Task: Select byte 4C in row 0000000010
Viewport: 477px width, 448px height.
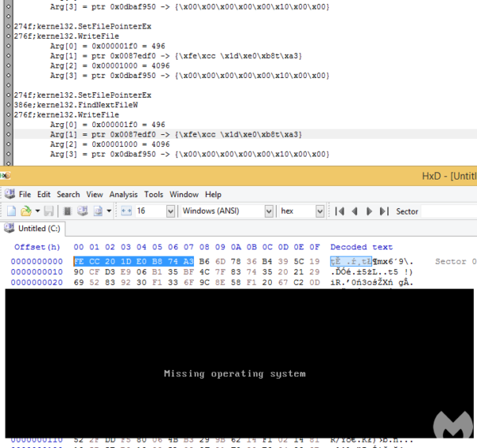Action: pyautogui.click(x=204, y=272)
